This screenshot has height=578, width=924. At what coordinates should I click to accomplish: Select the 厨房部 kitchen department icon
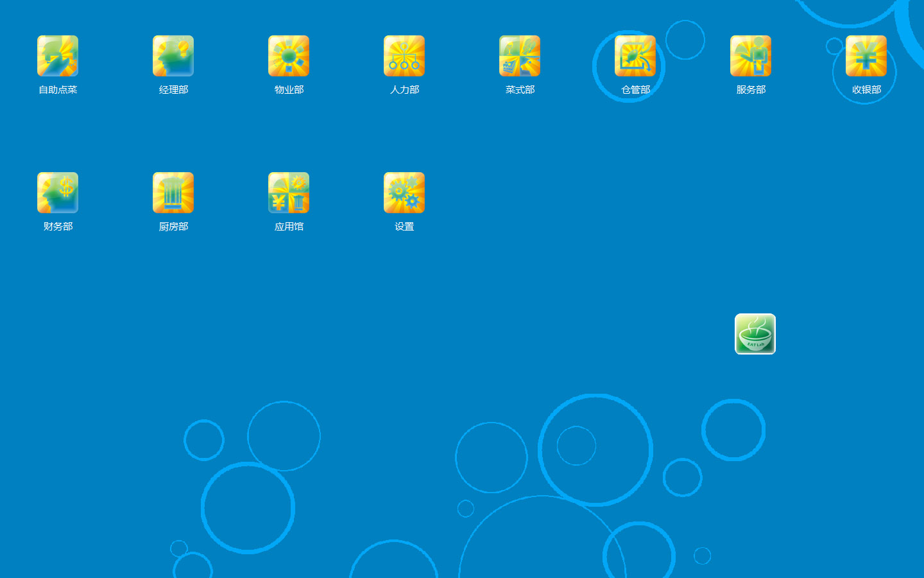click(173, 193)
